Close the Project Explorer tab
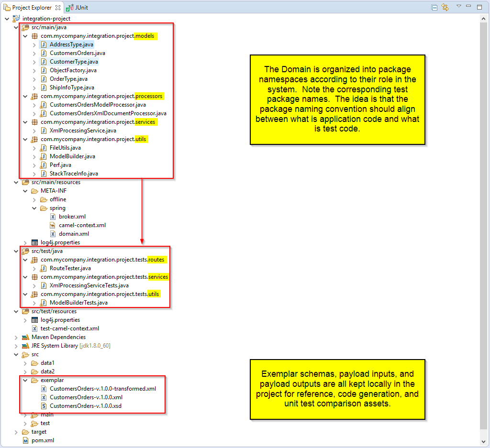Viewport: 490px width, 448px height. click(58, 8)
